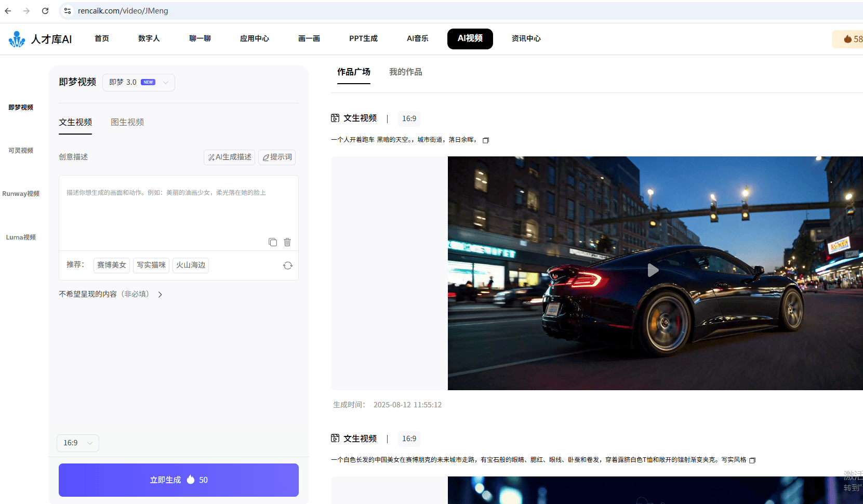Click the browser forward arrow
The image size is (863, 504).
point(26,11)
